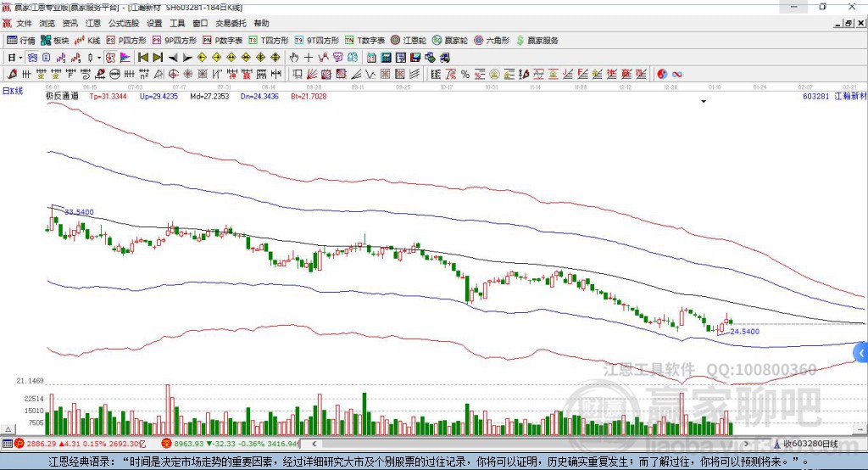Viewport: 868px width, 470px height.
Task: Expand the blue side panel chevron
Action: point(861,353)
